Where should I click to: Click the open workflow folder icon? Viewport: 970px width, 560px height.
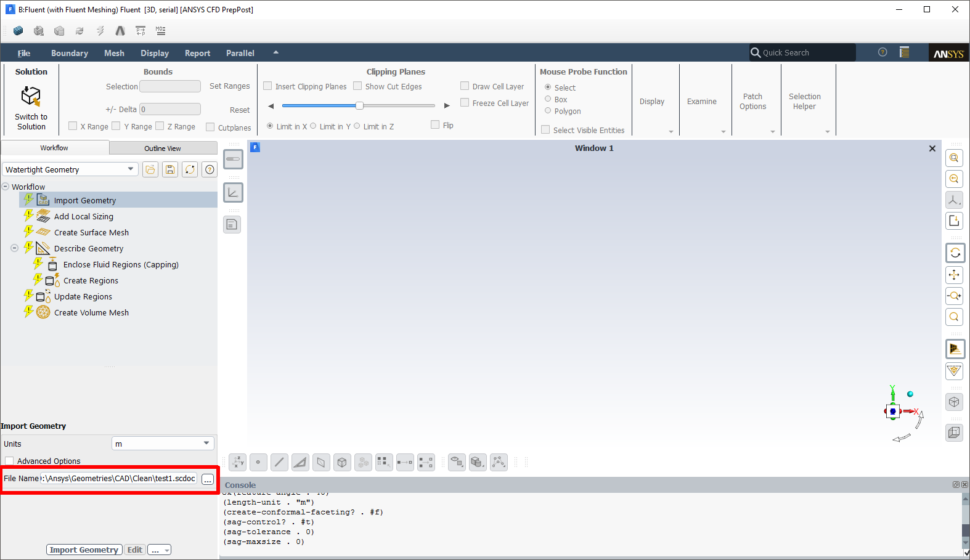click(x=150, y=169)
